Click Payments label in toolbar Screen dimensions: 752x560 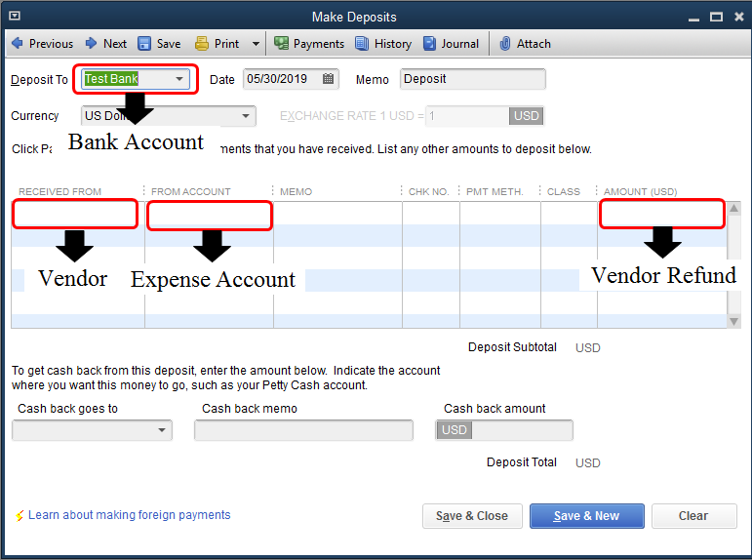[318, 44]
